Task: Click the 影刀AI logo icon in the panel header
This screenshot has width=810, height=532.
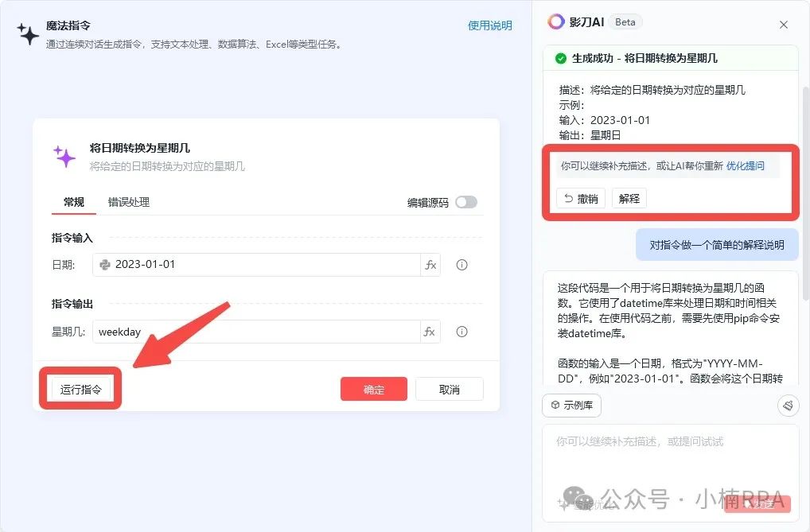Action: [x=557, y=22]
